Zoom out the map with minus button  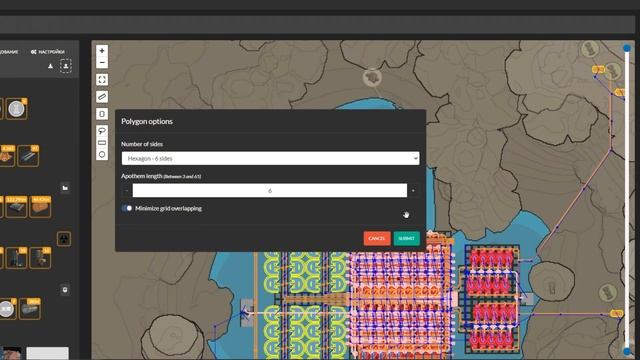102,62
